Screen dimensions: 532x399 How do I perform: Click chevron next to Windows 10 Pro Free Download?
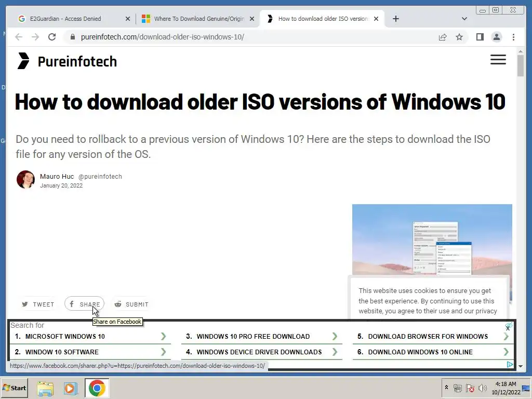pyautogui.click(x=335, y=337)
